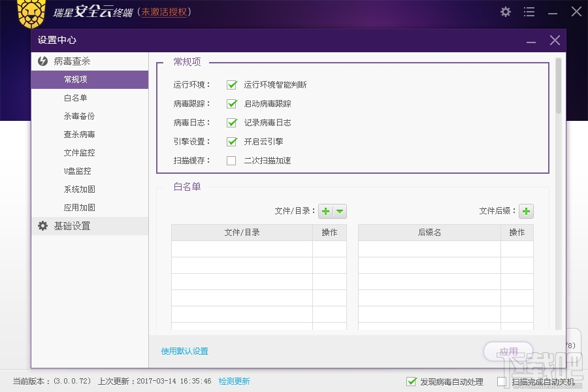Open 病毒查杀 section via lightning icon

42,61
